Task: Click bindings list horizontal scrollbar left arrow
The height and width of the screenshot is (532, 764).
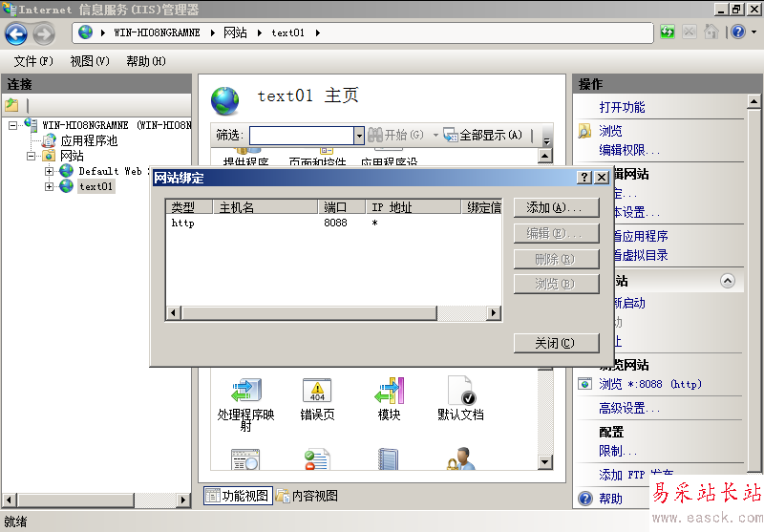Action: pyautogui.click(x=173, y=312)
